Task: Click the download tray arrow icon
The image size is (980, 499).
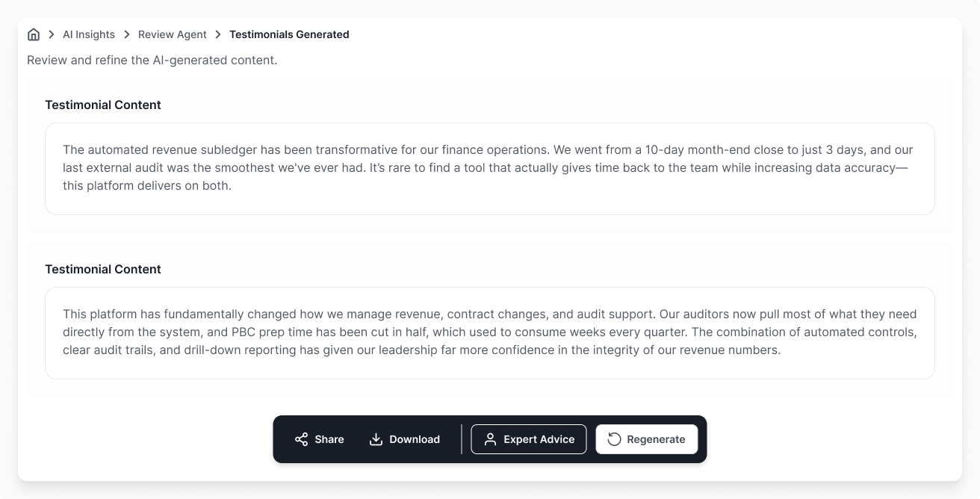Action: [376, 439]
